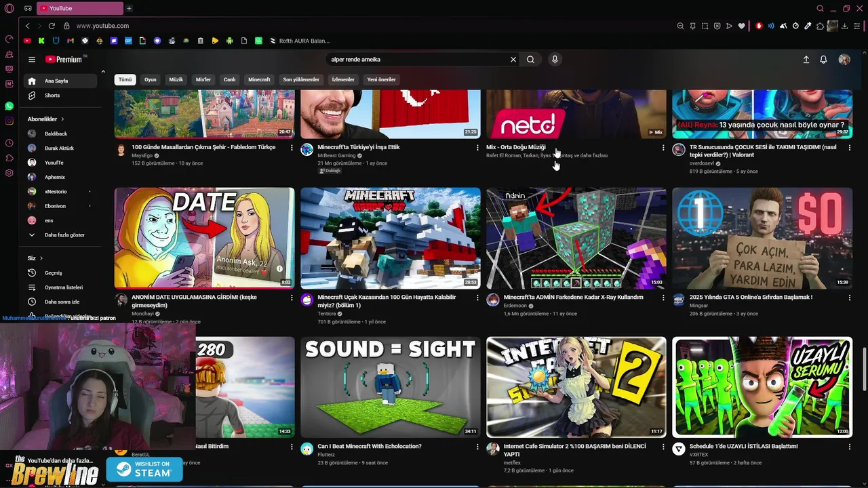The image size is (868, 488).
Task: Open Instagram in the Opera sidebar
Action: coord(9,121)
